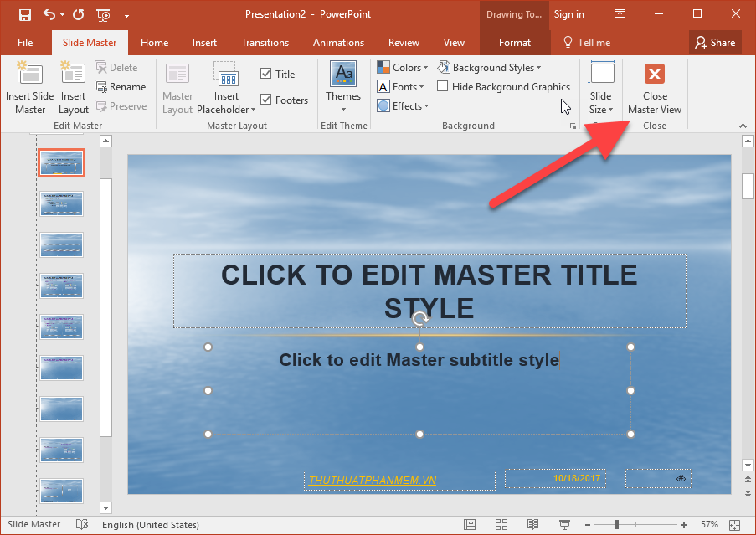The width and height of the screenshot is (756, 535).
Task: Select the second slide layout thumbnail
Action: [61, 203]
